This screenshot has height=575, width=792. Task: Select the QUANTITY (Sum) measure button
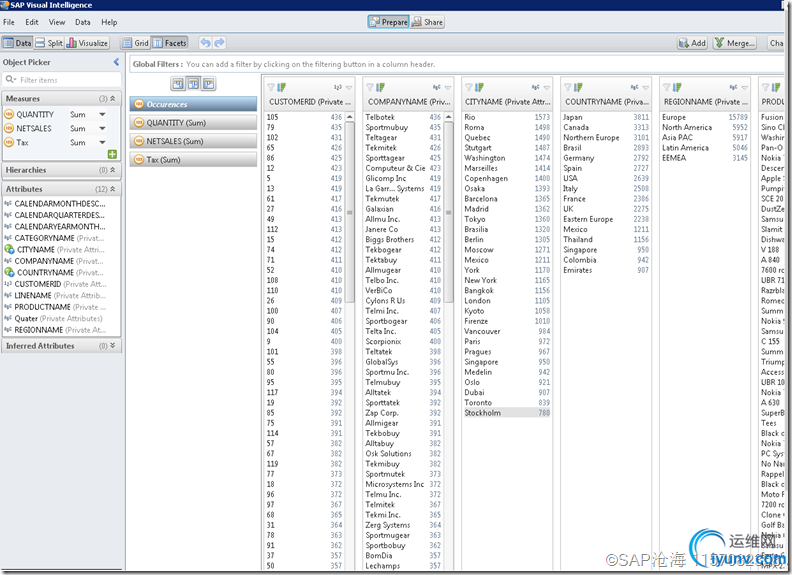[193, 123]
